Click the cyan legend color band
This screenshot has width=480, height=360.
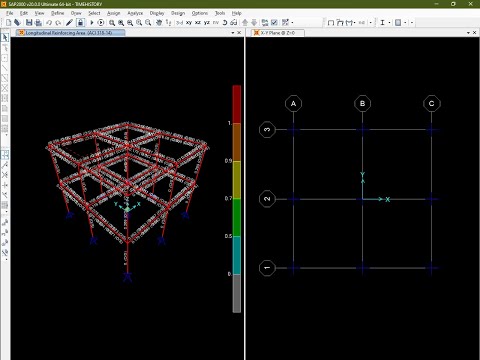(236, 255)
